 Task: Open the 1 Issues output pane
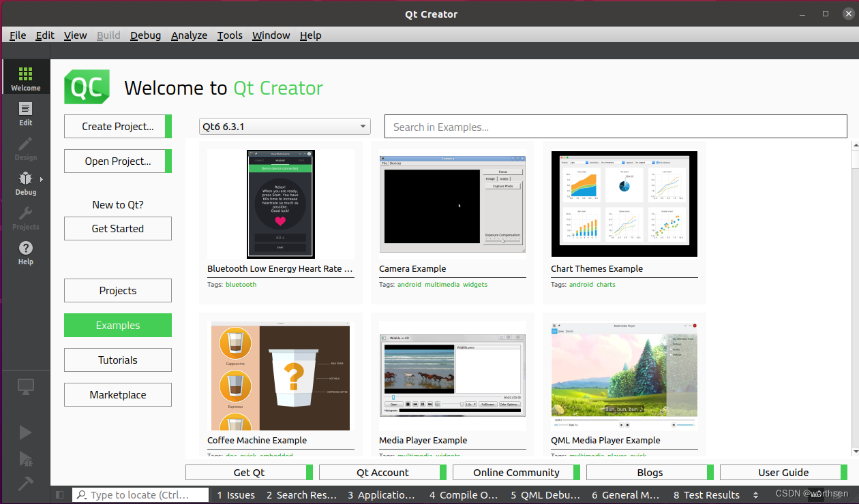pyautogui.click(x=236, y=495)
